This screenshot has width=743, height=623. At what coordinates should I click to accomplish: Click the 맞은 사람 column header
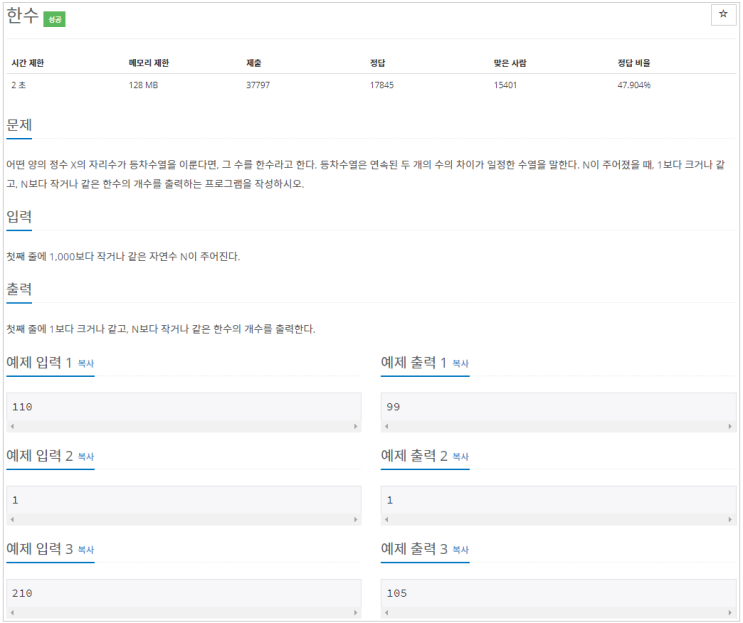[510, 63]
